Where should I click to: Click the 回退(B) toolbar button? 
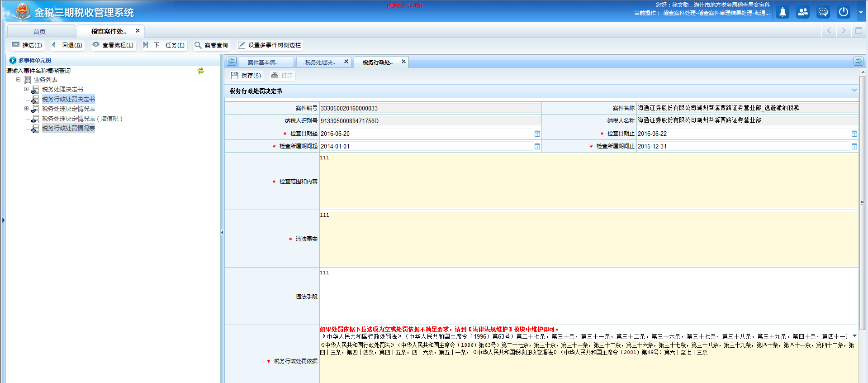pyautogui.click(x=67, y=45)
